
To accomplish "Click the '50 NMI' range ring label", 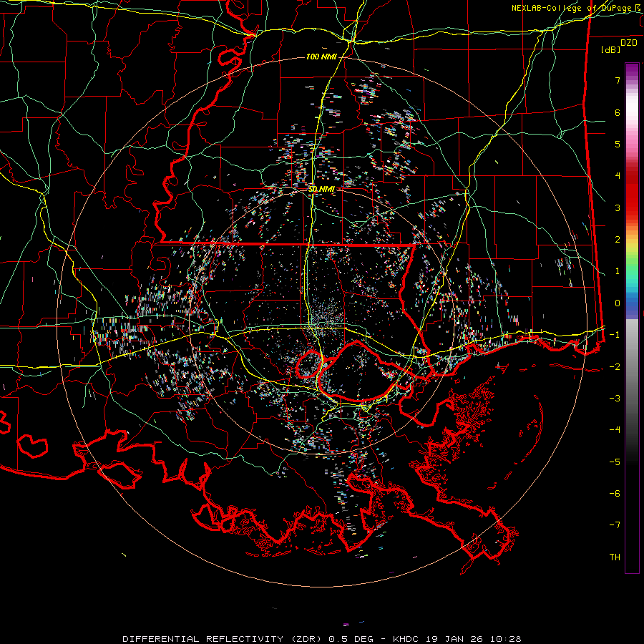I will [321, 190].
